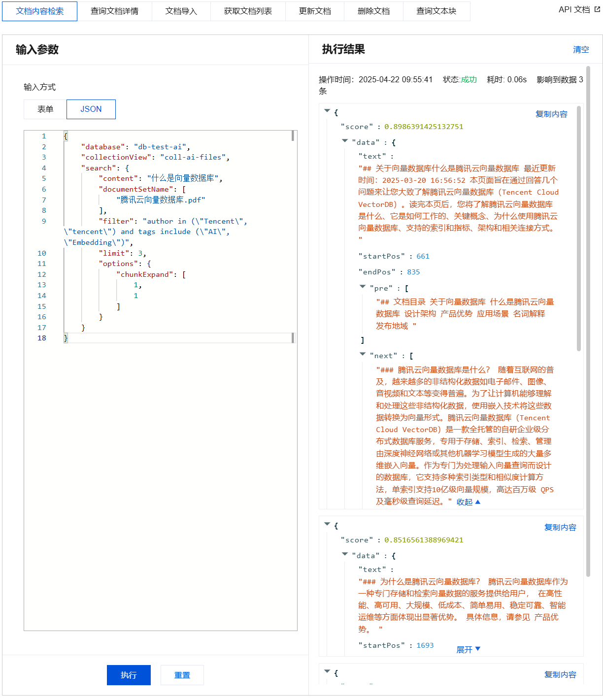603x700 pixels.
Task: Clear the results with 清空
Action: 581,49
